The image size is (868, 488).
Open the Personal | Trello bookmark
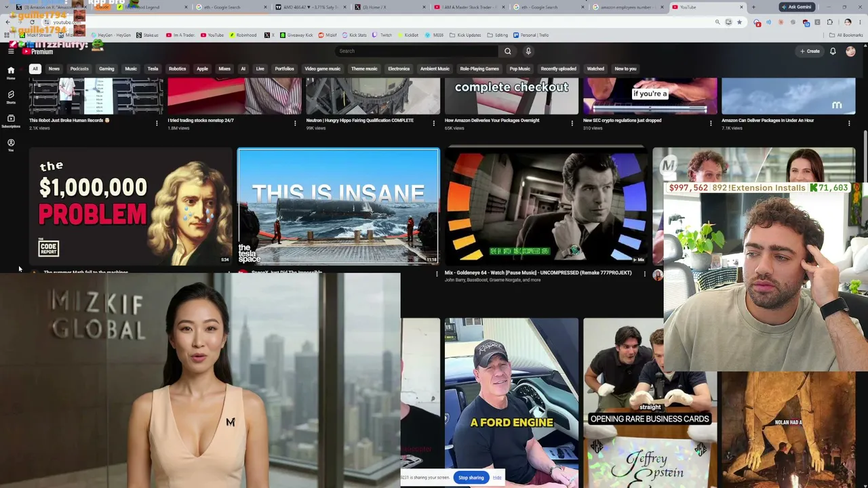pyautogui.click(x=532, y=35)
